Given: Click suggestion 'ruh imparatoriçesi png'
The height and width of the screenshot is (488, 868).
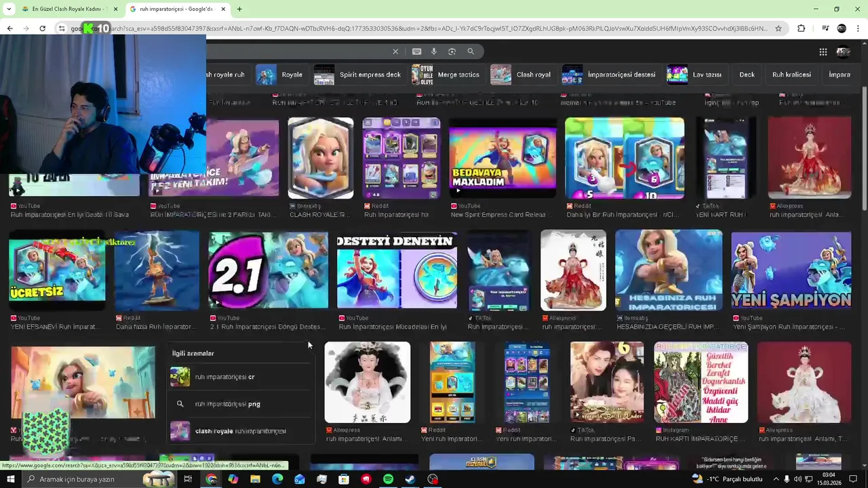Looking at the screenshot, I should click(241, 404).
